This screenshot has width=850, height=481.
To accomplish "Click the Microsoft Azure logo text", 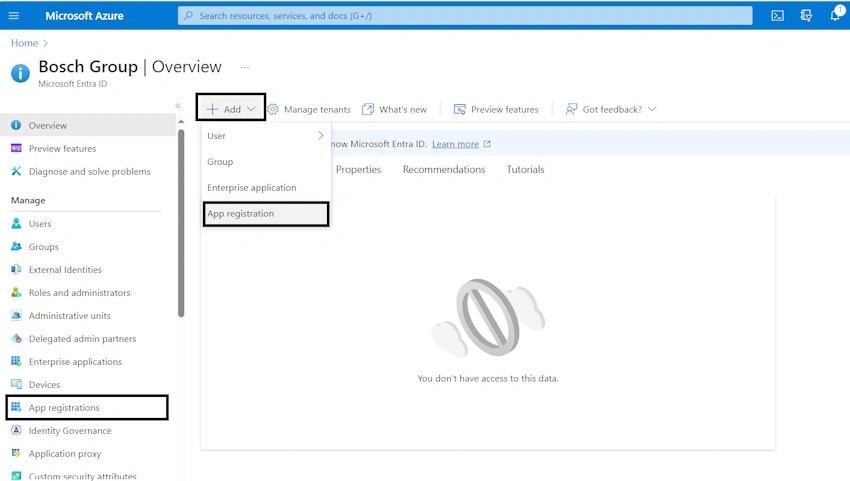I will 85,16.
